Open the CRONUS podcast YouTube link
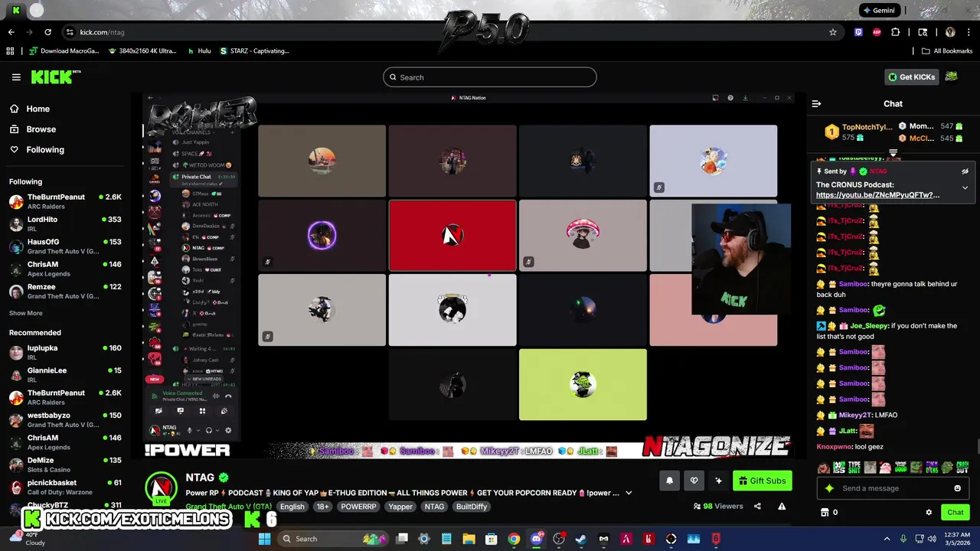Image resolution: width=980 pixels, height=551 pixels. click(x=877, y=195)
